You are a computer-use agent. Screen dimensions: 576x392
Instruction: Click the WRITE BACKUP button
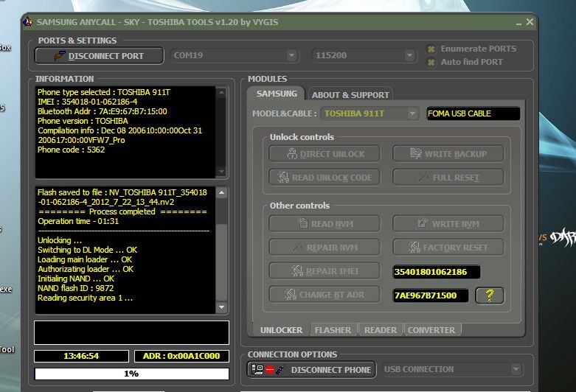[448, 154]
